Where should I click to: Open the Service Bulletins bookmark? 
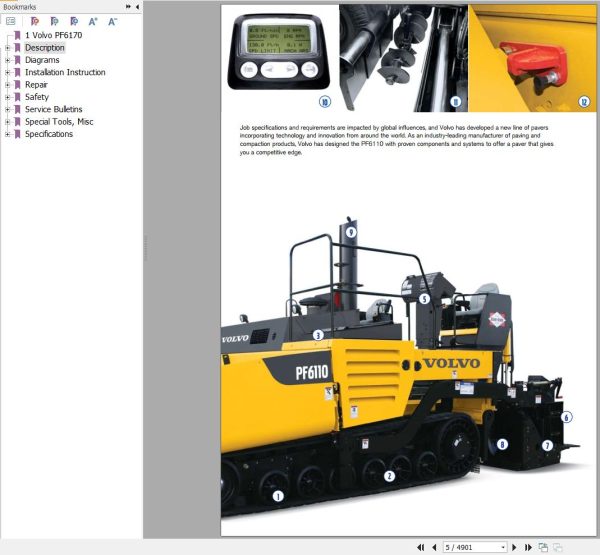(x=54, y=109)
